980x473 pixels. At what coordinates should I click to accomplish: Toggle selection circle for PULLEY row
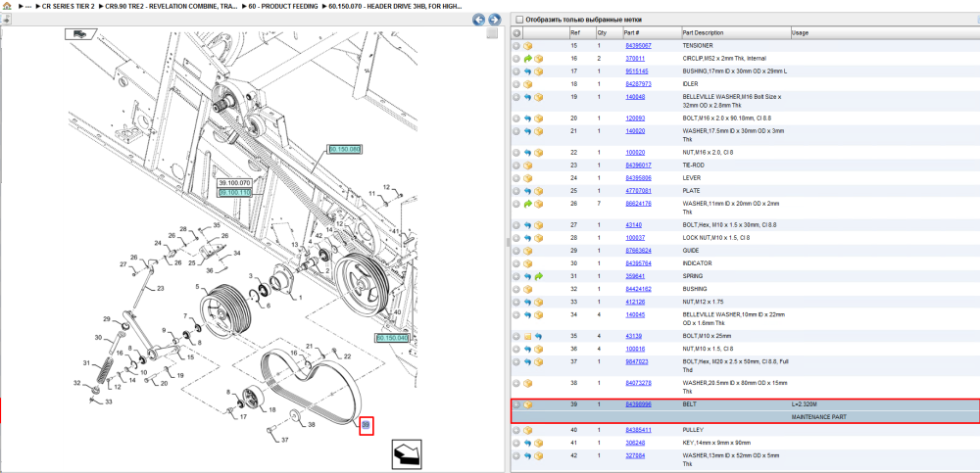[x=516, y=431]
